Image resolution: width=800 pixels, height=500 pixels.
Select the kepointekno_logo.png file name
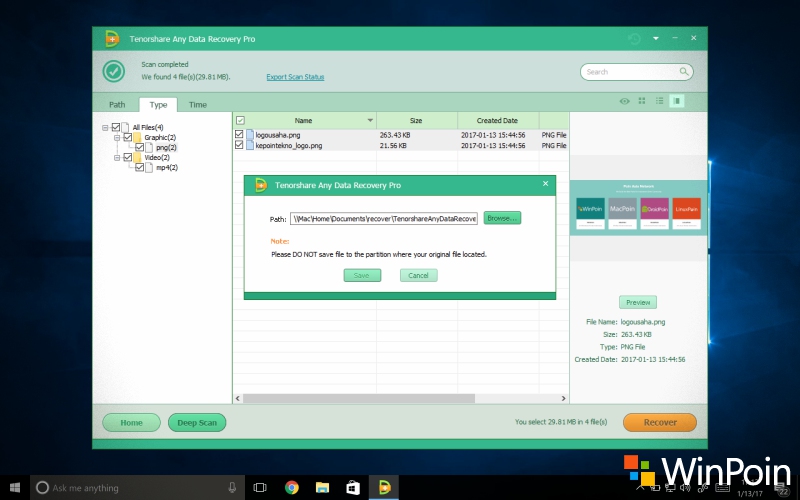coord(289,145)
